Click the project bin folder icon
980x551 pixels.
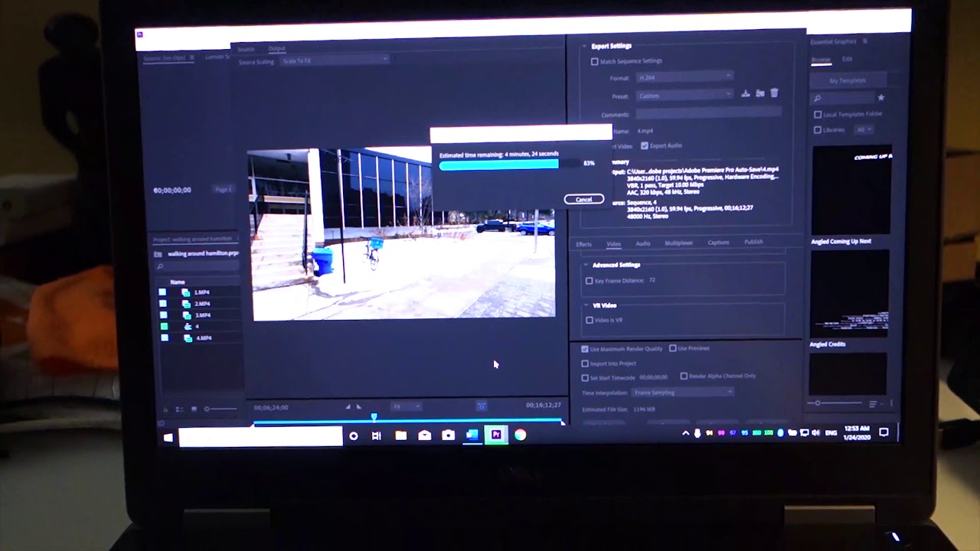coord(158,254)
